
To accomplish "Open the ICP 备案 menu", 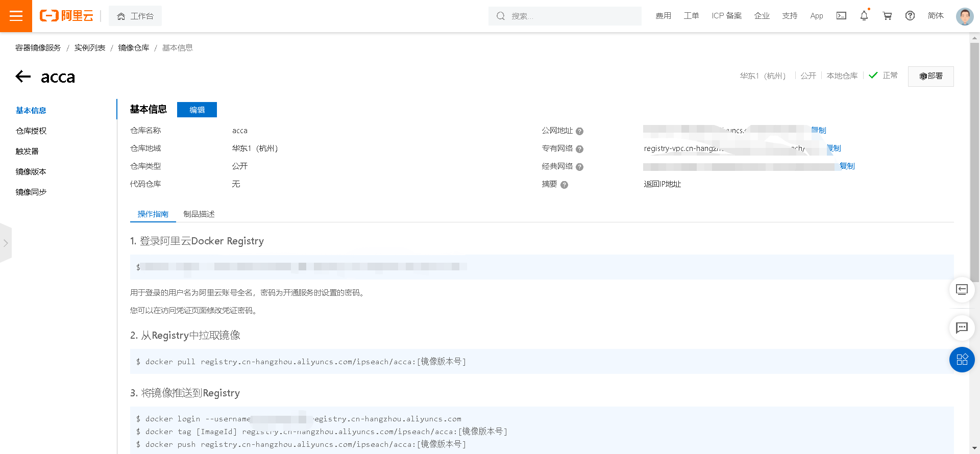I will (x=726, y=16).
